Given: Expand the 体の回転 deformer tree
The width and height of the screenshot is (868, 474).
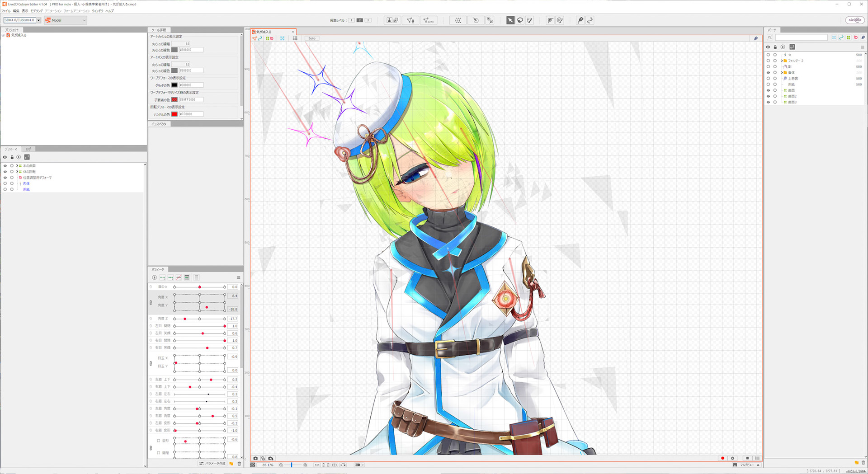Looking at the screenshot, I should [17, 172].
